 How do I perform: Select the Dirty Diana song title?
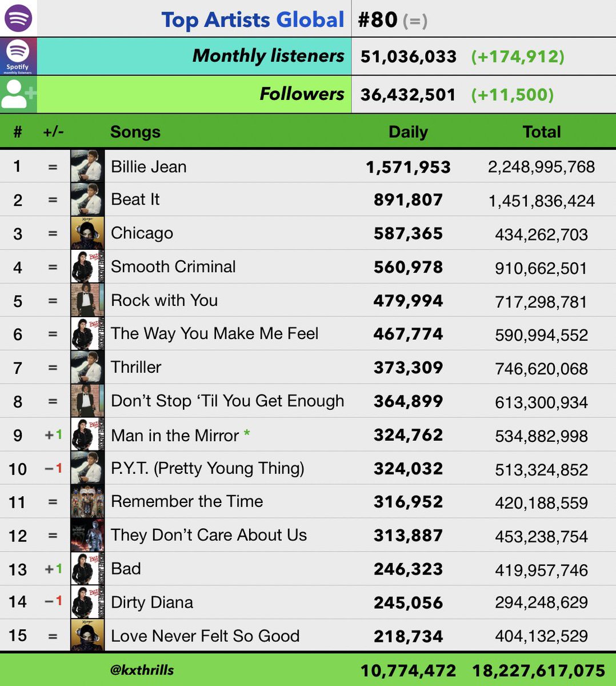point(152,602)
